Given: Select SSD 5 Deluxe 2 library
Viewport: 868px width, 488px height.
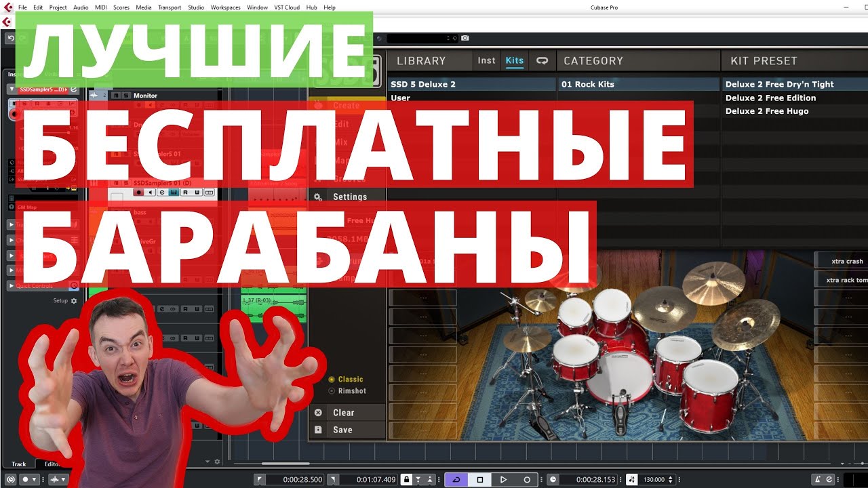Looking at the screenshot, I should click(472, 84).
